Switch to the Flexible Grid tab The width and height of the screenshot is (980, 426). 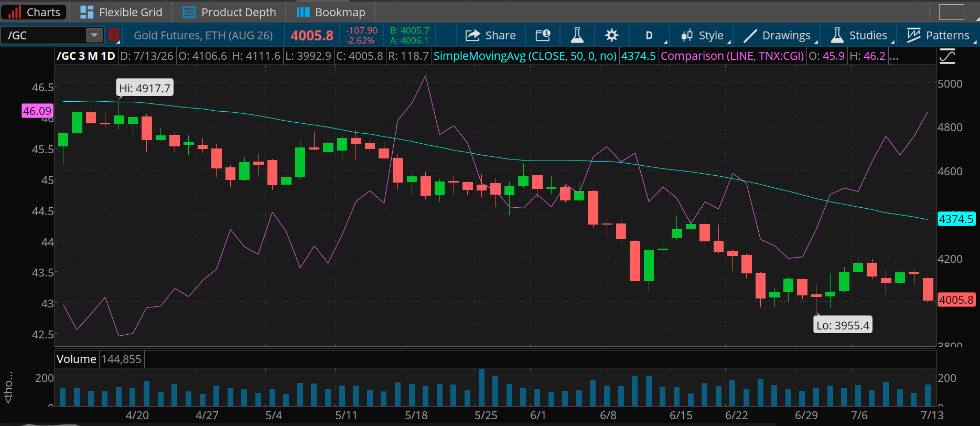122,12
